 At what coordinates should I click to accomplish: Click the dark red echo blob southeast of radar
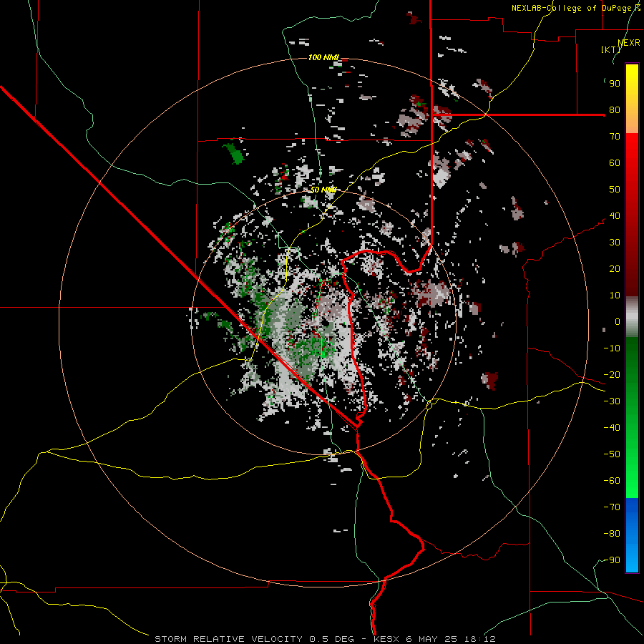pos(489,381)
